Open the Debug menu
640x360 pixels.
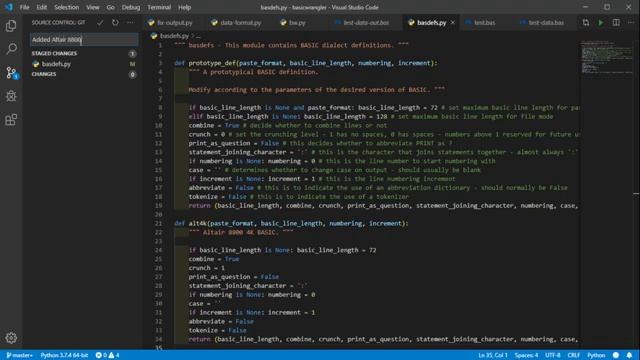click(x=131, y=7)
